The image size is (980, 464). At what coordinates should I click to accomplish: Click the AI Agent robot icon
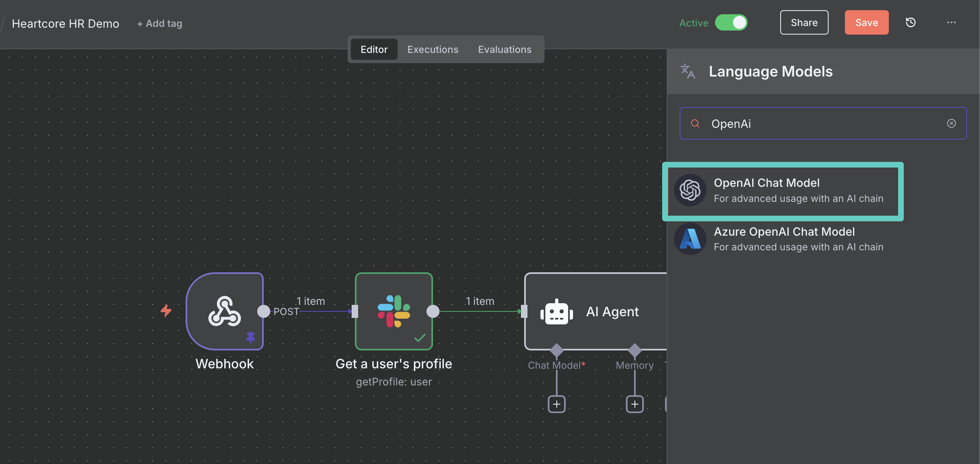(x=556, y=312)
